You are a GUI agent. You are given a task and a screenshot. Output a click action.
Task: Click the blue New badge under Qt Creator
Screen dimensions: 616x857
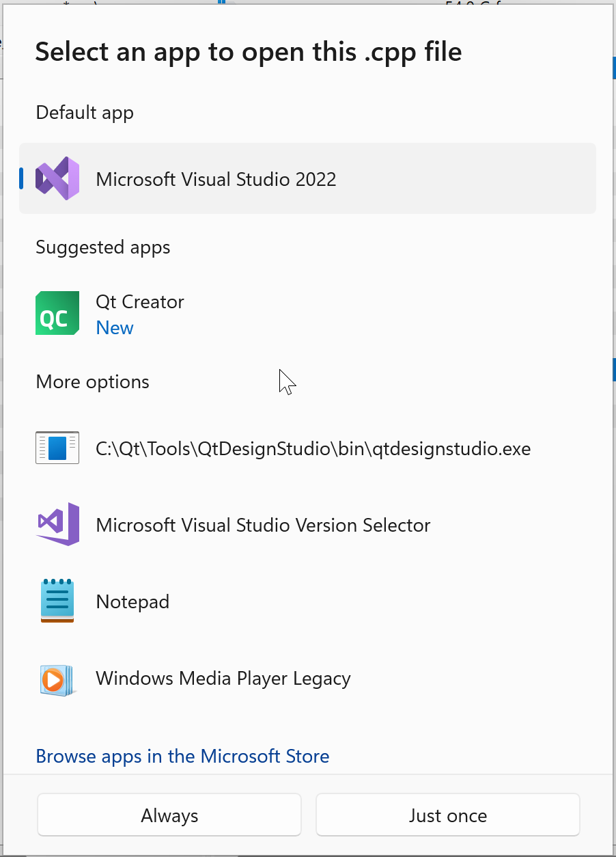point(115,328)
